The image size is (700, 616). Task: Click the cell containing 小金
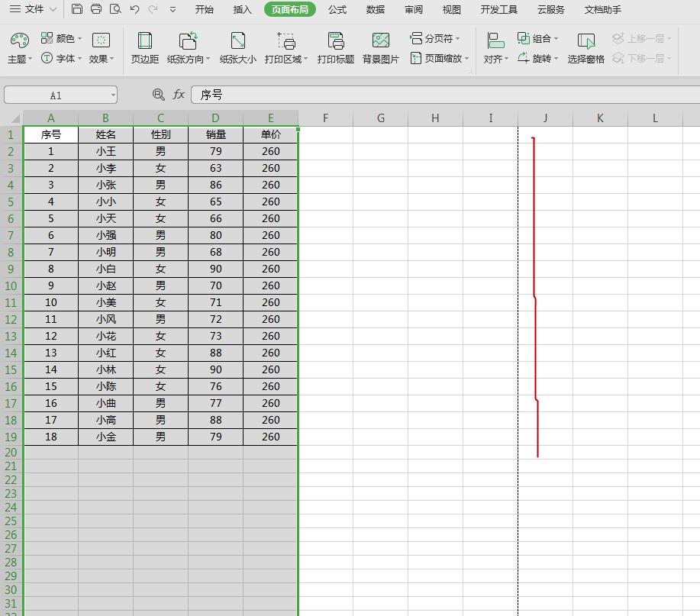click(106, 437)
